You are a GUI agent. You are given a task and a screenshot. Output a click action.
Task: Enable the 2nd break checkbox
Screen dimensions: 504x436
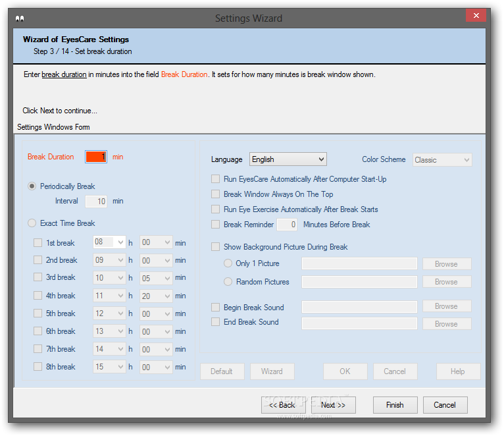tap(38, 260)
